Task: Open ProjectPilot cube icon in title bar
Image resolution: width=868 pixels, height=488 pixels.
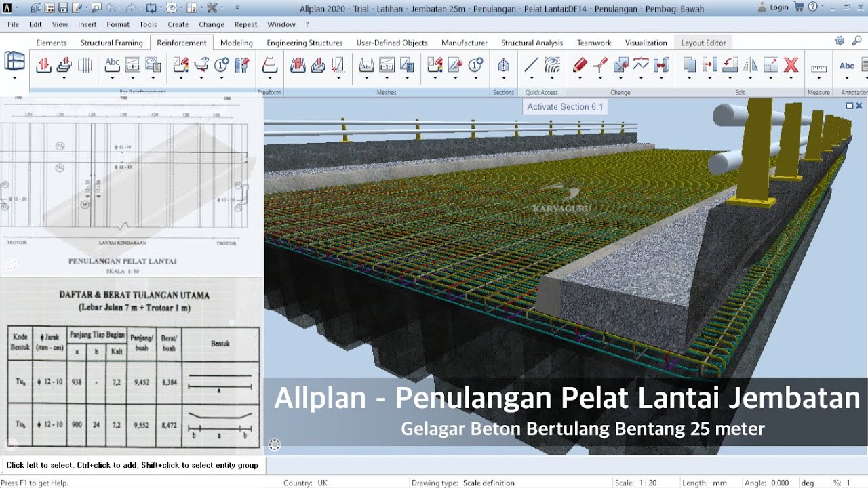Action: point(37,8)
